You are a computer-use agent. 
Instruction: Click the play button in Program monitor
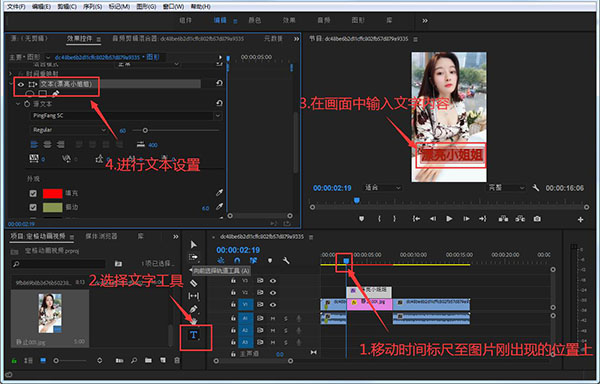449,219
